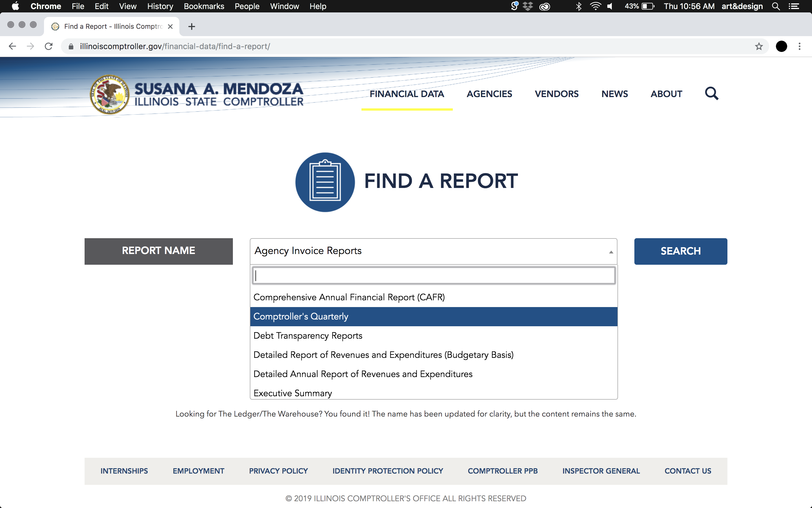Image resolution: width=812 pixels, height=508 pixels.
Task: Open the View menu
Action: pyautogui.click(x=128, y=6)
